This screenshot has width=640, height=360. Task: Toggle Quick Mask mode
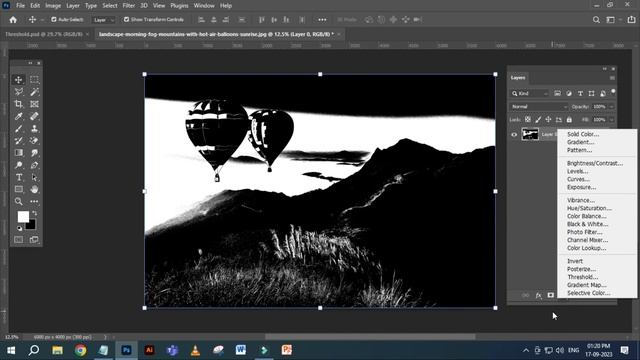coord(18,240)
